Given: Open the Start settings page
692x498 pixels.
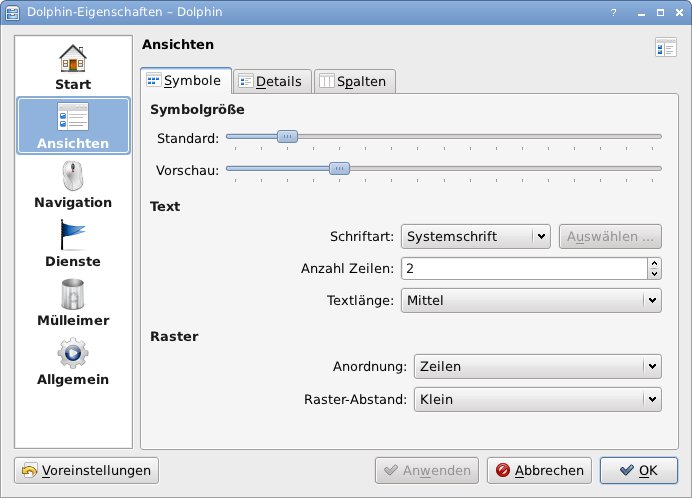Looking at the screenshot, I should point(73,67).
